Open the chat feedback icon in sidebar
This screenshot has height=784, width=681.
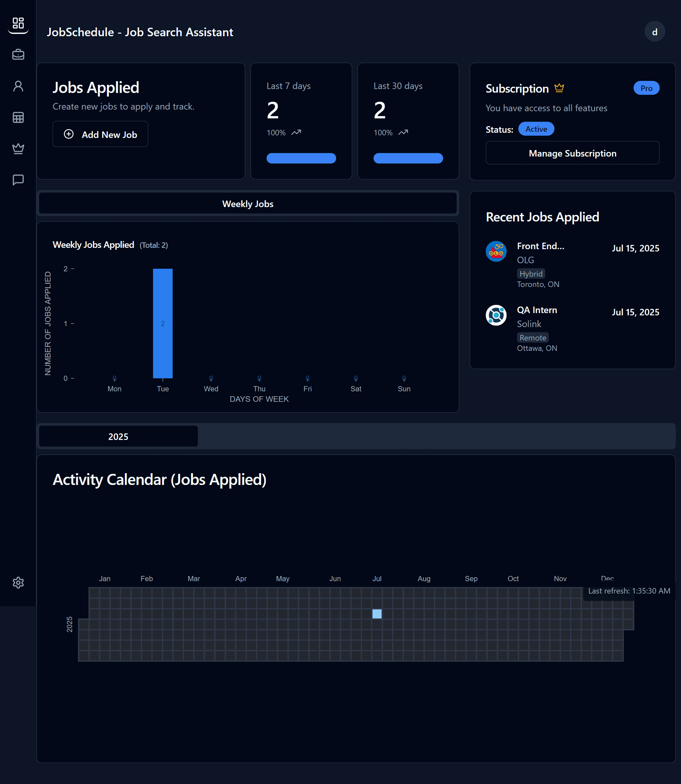18,179
